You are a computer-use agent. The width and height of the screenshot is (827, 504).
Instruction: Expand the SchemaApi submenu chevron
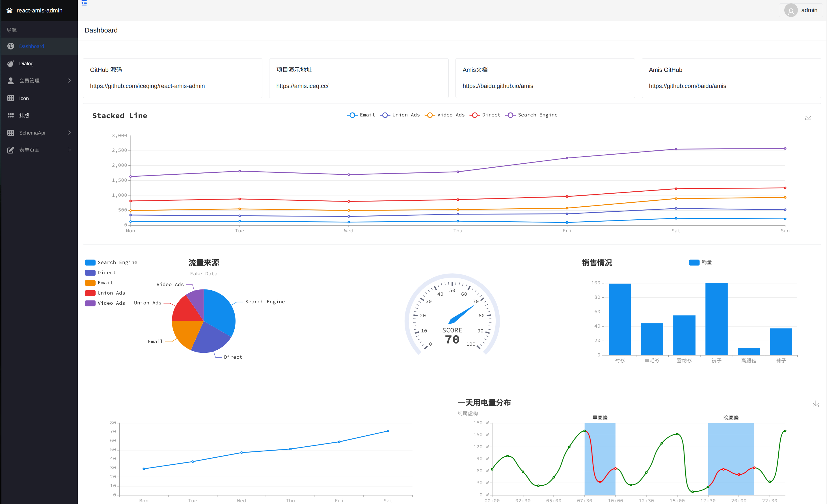tap(70, 133)
